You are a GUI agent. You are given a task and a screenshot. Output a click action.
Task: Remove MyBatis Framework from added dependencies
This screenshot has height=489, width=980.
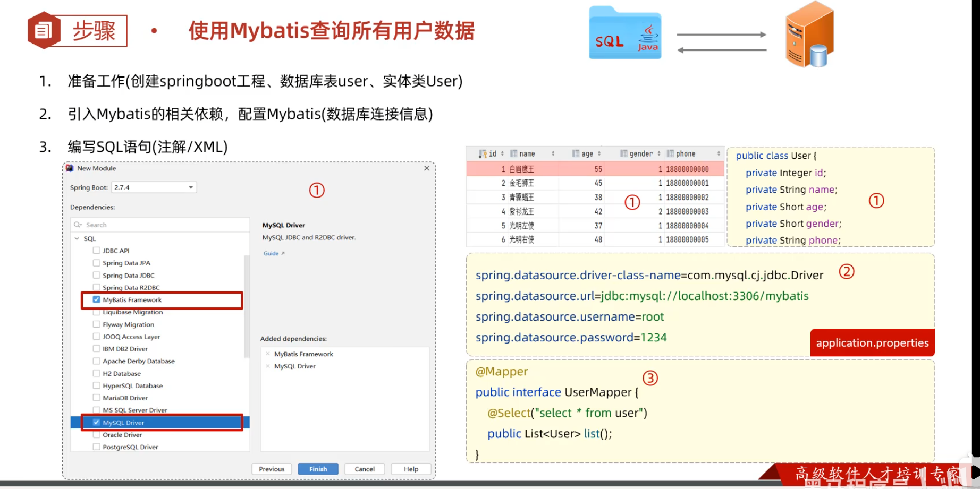click(268, 354)
